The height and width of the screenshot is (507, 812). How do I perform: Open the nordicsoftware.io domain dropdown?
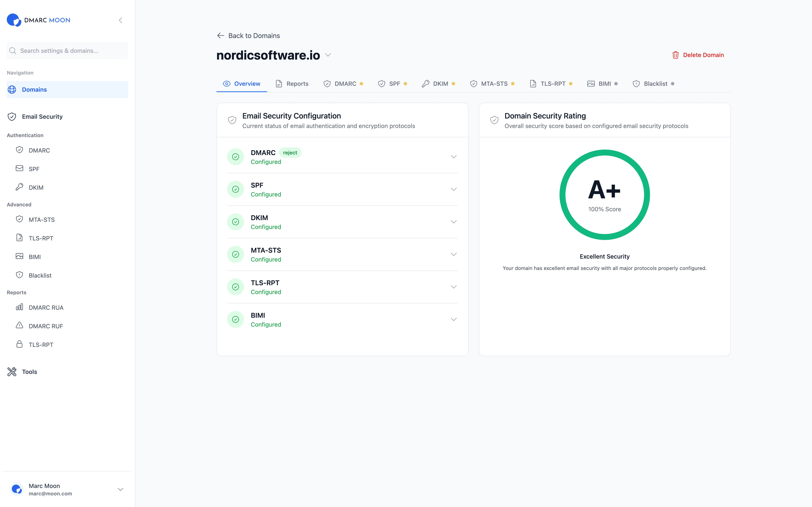[x=328, y=55]
